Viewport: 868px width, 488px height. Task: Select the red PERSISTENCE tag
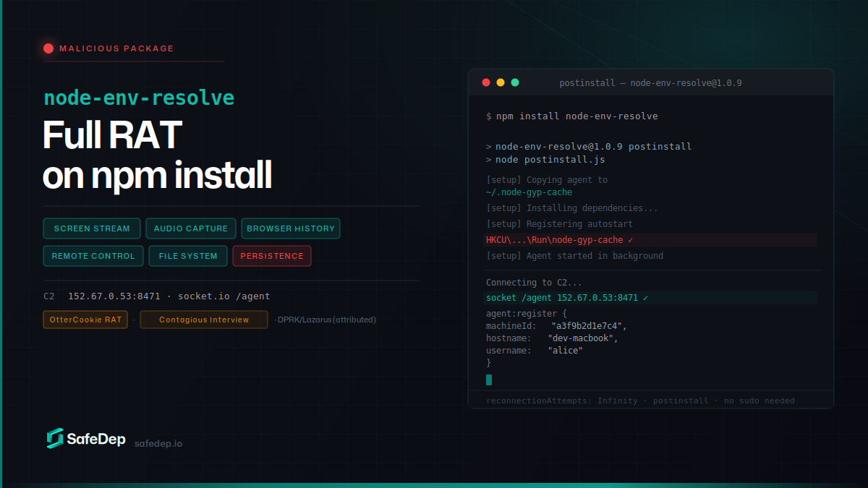(272, 256)
